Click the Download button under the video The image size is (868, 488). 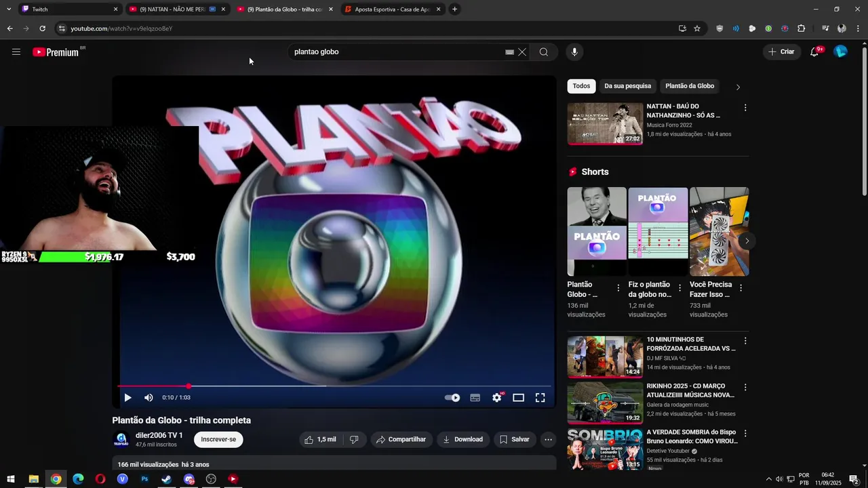[462, 439]
